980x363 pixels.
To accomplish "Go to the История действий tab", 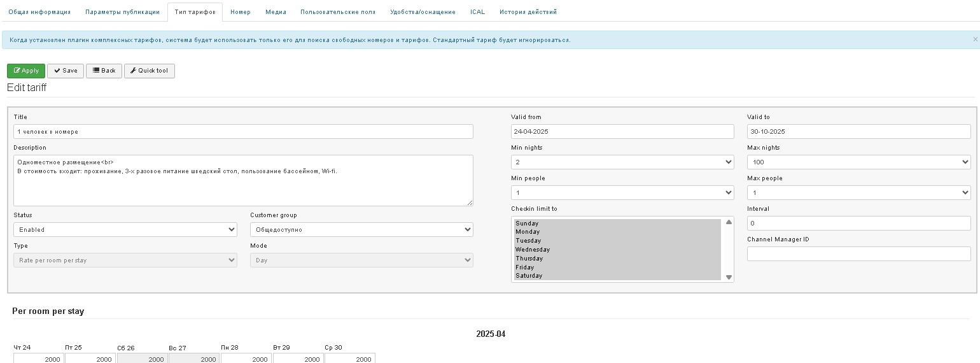I will click(x=528, y=12).
